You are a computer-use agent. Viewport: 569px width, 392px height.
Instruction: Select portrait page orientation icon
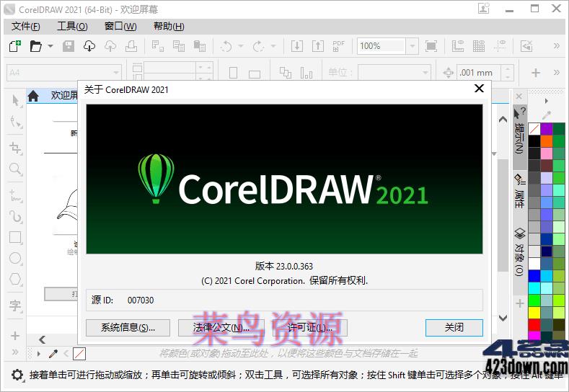click(234, 73)
